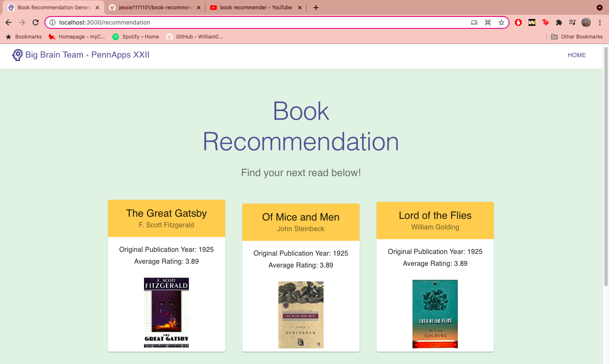Click The Great Gatsby book cover image
Viewport: 609px width, 364px height.
point(166,313)
